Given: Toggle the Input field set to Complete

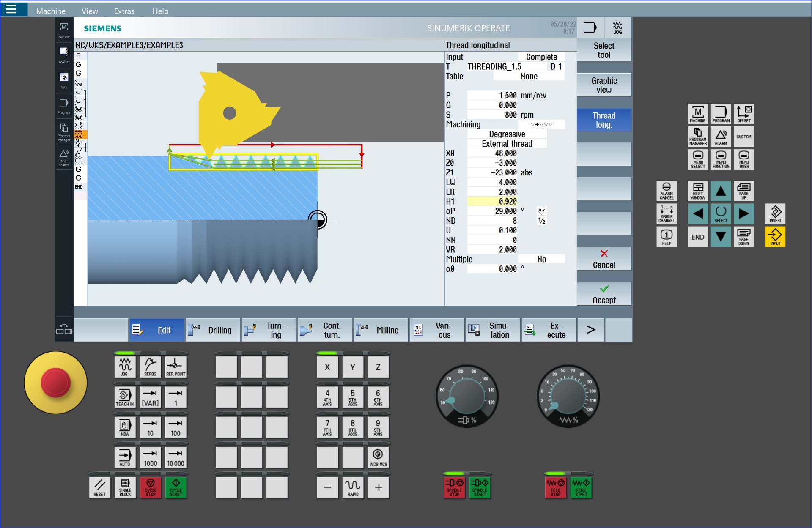Looking at the screenshot, I should (541, 57).
